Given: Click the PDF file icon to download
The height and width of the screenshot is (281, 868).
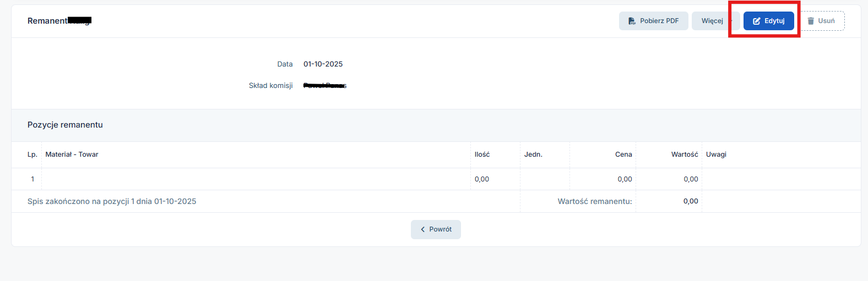Looking at the screenshot, I should [632, 21].
